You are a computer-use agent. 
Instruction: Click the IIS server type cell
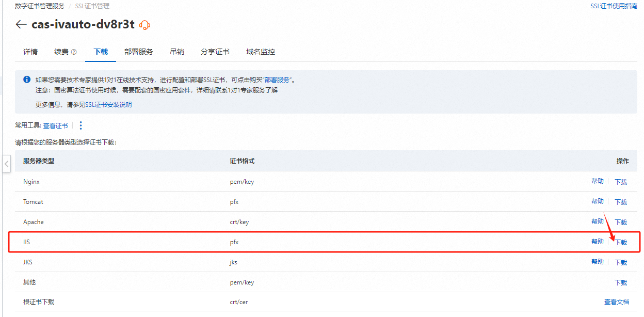point(27,242)
